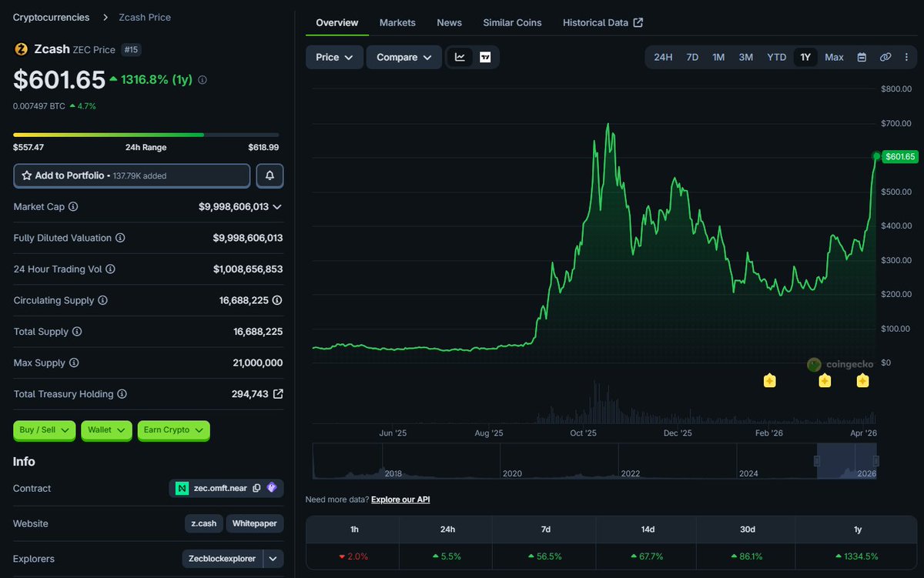Image resolution: width=924 pixels, height=578 pixels.
Task: Switch to the Similar Coins tab
Action: click(x=512, y=22)
